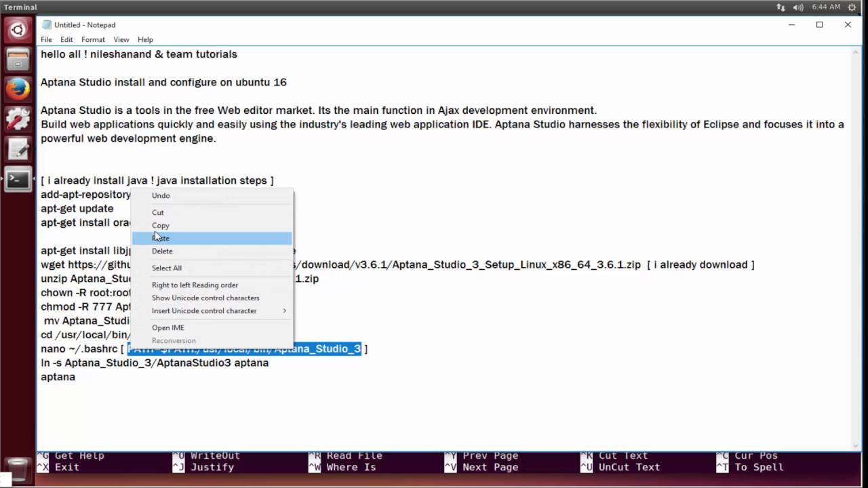Image resolution: width=868 pixels, height=488 pixels.
Task: Minimize the Notepad window
Action: tap(791, 24)
